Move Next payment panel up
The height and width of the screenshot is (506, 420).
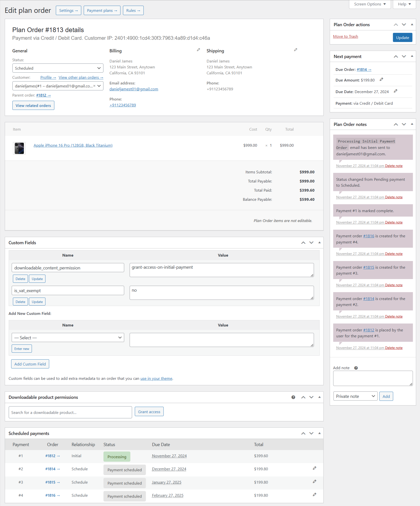click(396, 56)
